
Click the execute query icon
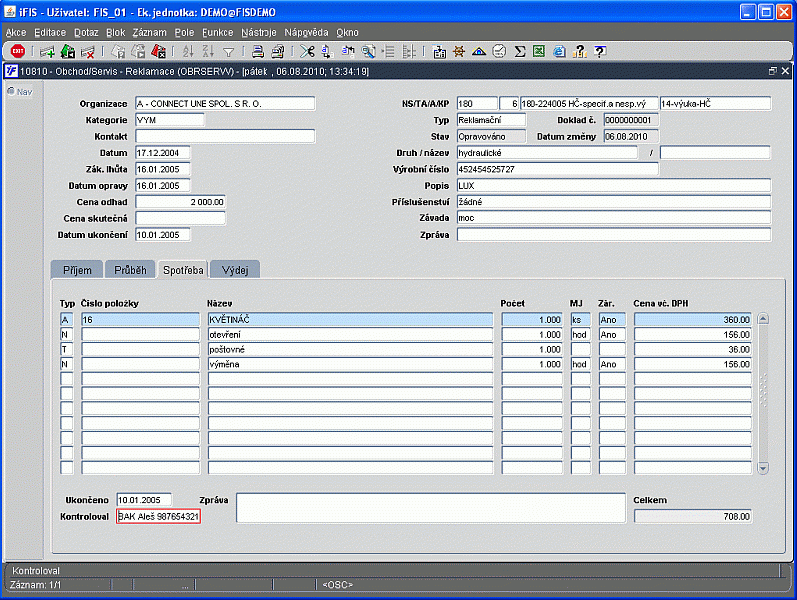pyautogui.click(x=138, y=51)
